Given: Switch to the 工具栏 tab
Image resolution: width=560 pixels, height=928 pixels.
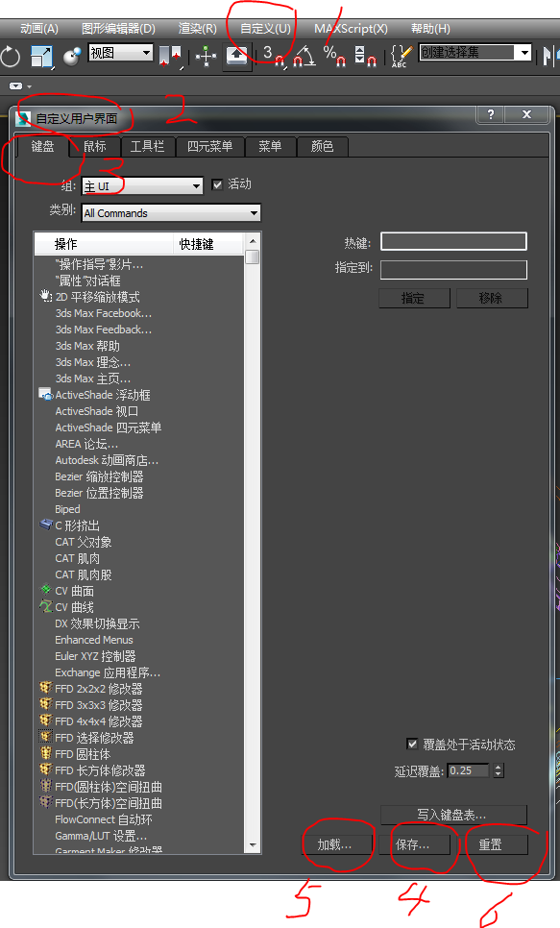Looking at the screenshot, I should 147,146.
